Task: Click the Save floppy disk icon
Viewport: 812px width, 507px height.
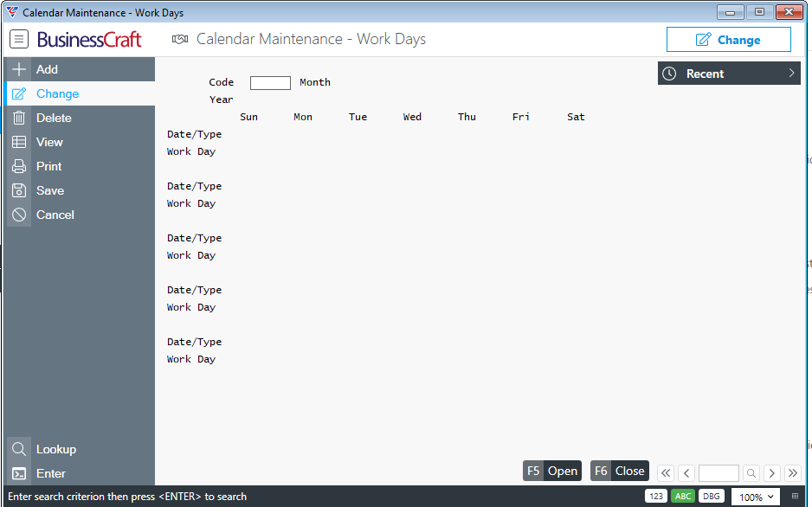Action: click(x=19, y=190)
